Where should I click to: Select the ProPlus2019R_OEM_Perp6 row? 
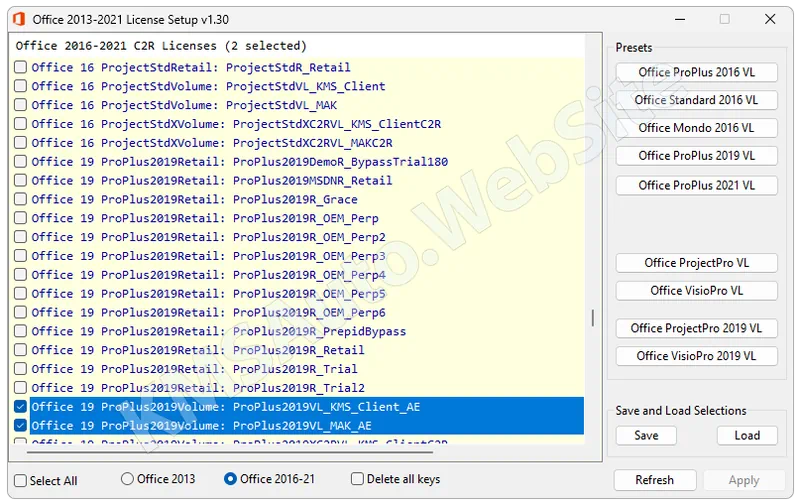[298, 312]
